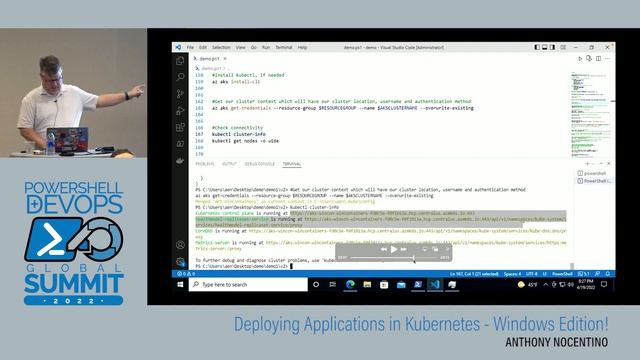Open Mail app from the taskbar
The height and width of the screenshot is (360, 640).
click(x=401, y=284)
